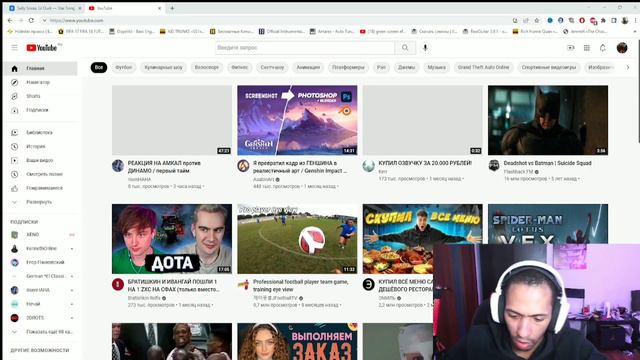Viewport: 640px width, 360px height.
Task: Open История history in sidebar
Action: [x=40, y=147]
